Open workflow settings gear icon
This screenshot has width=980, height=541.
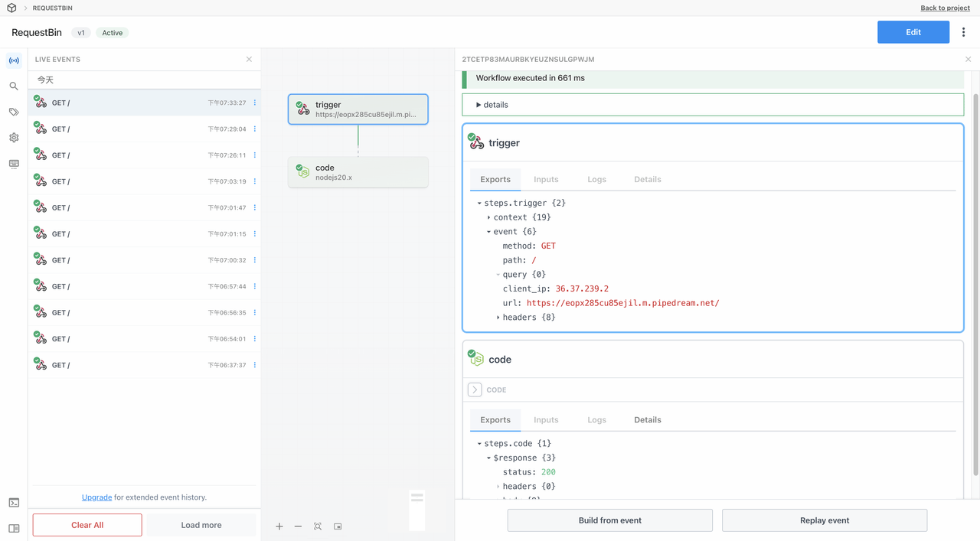point(14,138)
